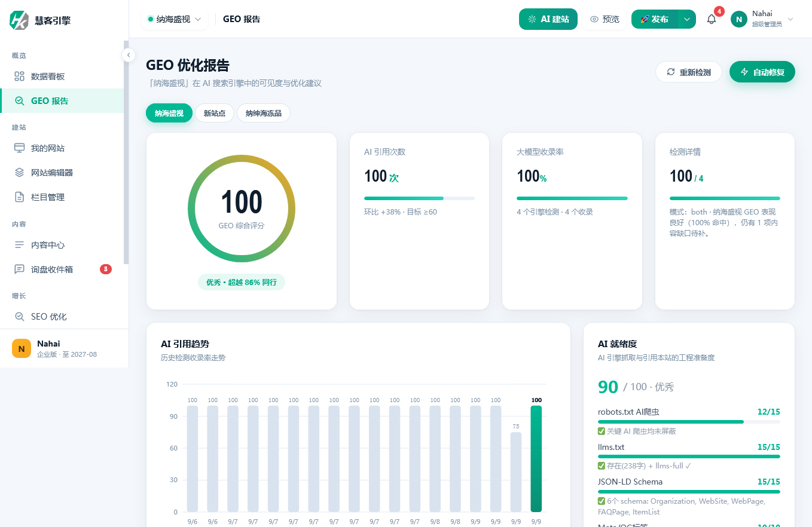
Task: Click the llms.txt progress bar
Action: coord(689,456)
